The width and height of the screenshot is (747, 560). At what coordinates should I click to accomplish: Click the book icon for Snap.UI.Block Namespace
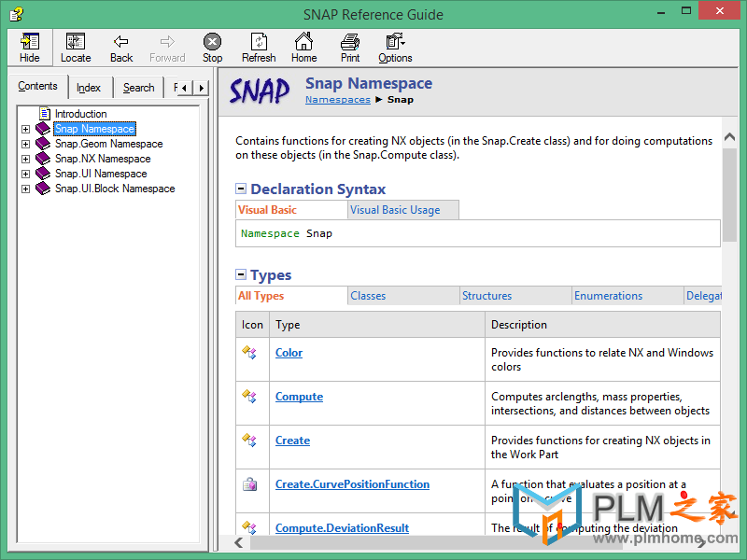coord(43,189)
